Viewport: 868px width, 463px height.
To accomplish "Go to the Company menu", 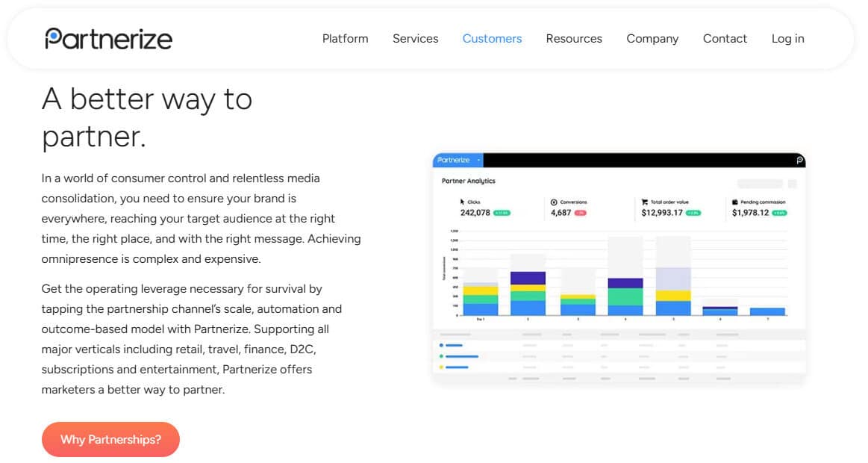I will (x=652, y=39).
